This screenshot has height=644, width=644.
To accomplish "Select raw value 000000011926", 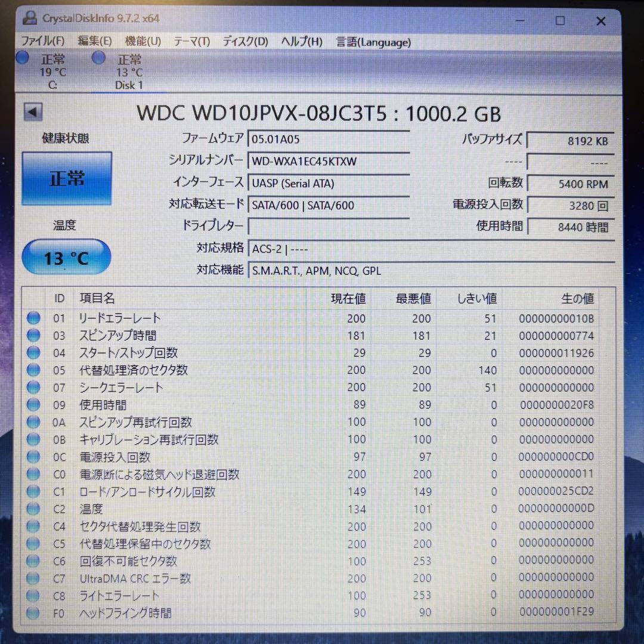I will (x=556, y=353).
